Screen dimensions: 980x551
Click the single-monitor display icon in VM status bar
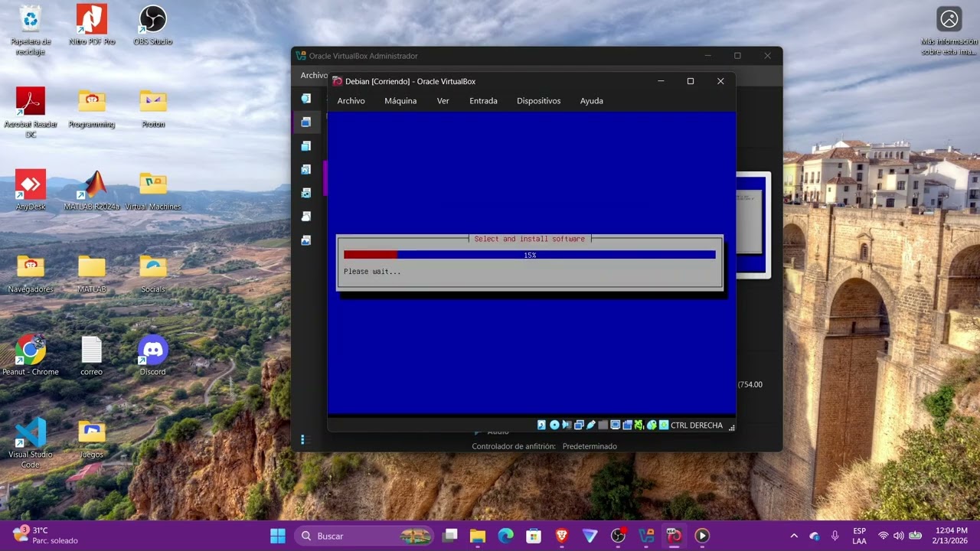(615, 425)
